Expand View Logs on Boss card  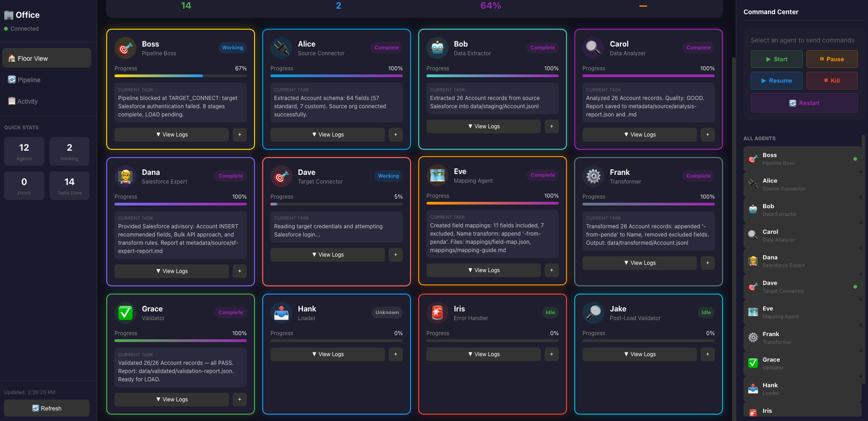tap(172, 135)
